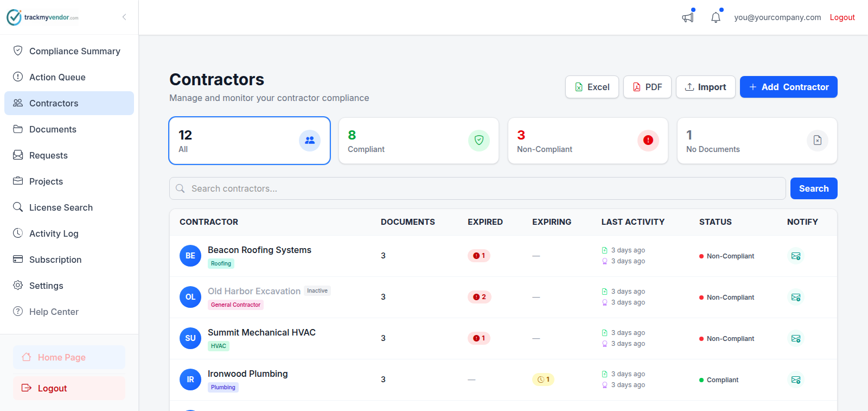Filter by the No Documents card
Viewport: 868px width, 411px height.
point(757,141)
